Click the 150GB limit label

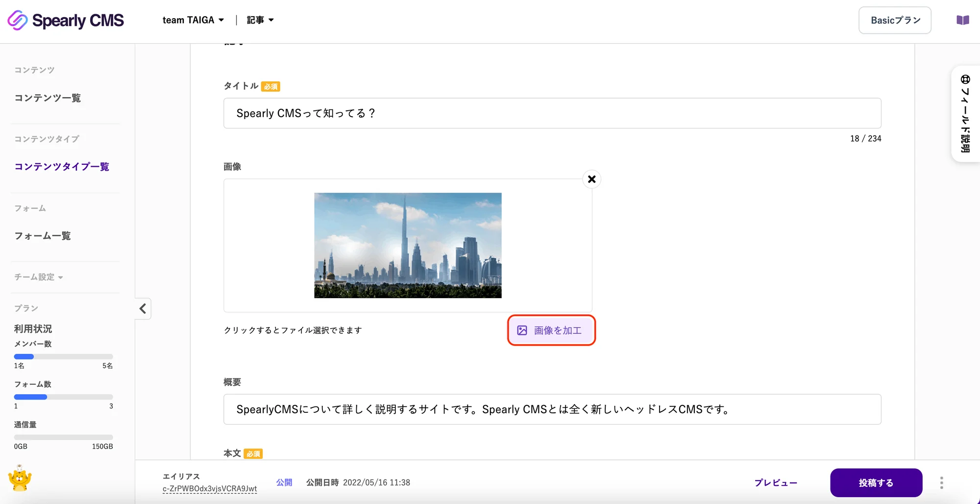pyautogui.click(x=102, y=447)
